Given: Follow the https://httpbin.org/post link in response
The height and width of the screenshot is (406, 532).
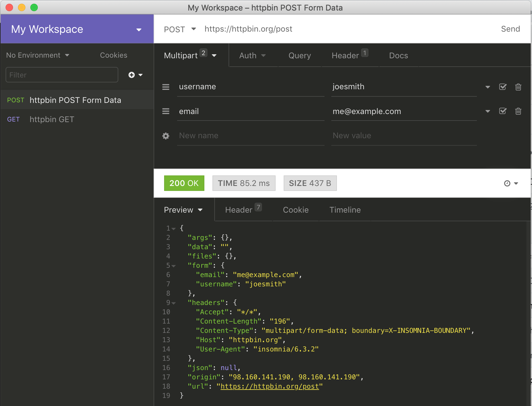Looking at the screenshot, I should pos(270,386).
